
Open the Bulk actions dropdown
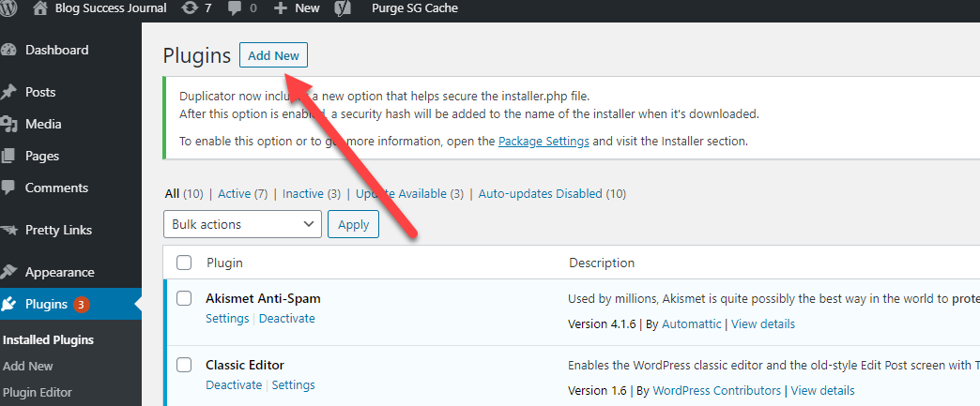point(242,224)
